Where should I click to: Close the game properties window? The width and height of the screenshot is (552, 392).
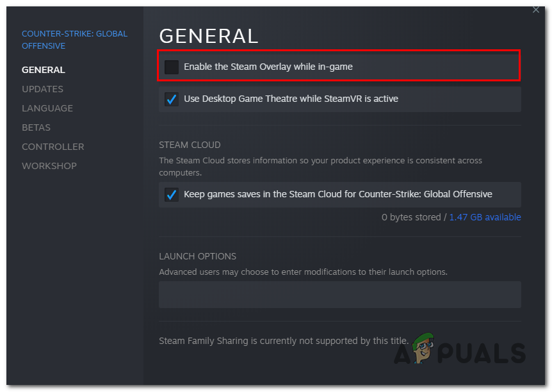536,10
